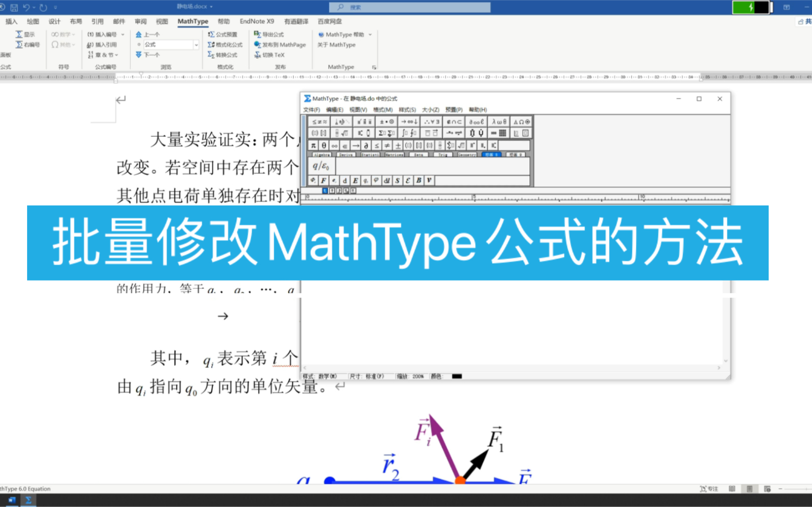Open the logical symbols palette (∴∀∃)
The height and width of the screenshot is (507, 812).
431,122
